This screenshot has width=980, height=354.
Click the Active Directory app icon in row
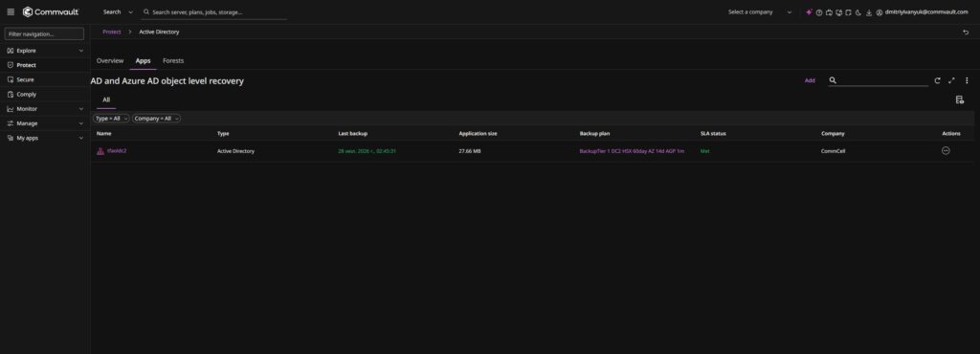tap(100, 150)
